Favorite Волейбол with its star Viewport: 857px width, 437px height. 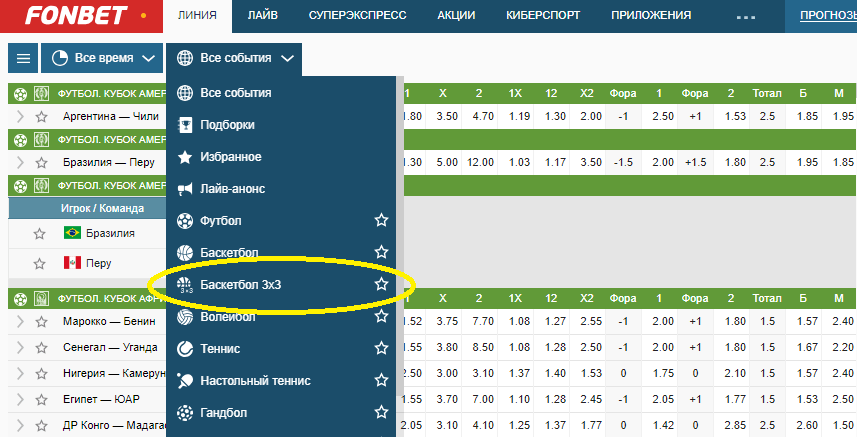pos(381,316)
